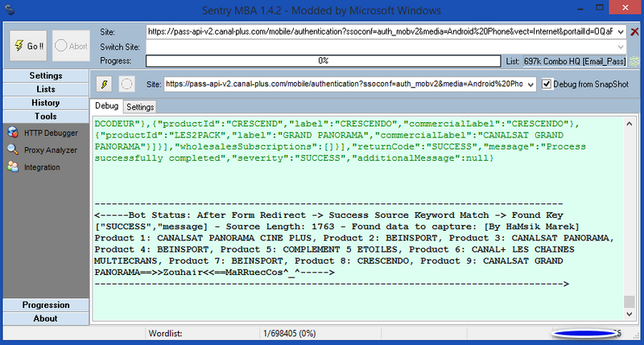Select the Proxy Analyzer tool icon

coord(13,150)
